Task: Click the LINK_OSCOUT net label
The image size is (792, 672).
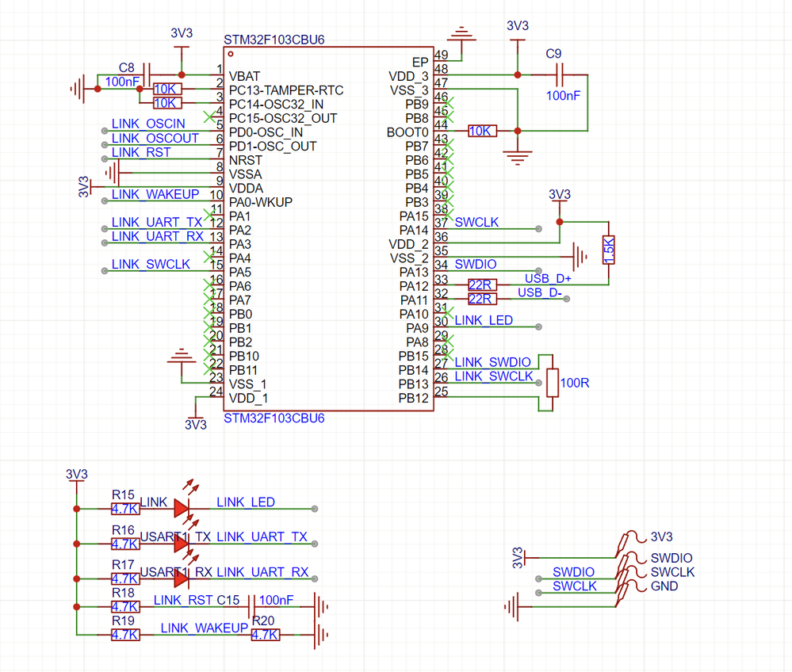Action: [x=155, y=138]
